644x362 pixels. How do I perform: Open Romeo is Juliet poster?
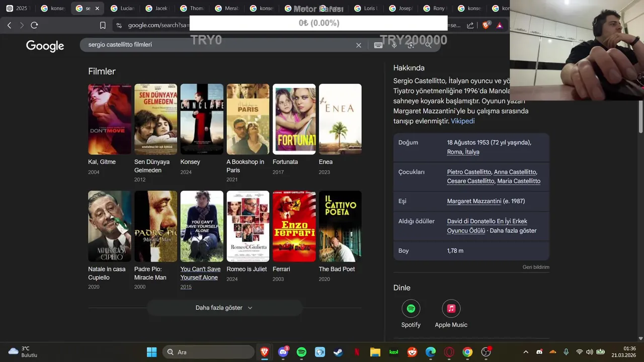(248, 226)
